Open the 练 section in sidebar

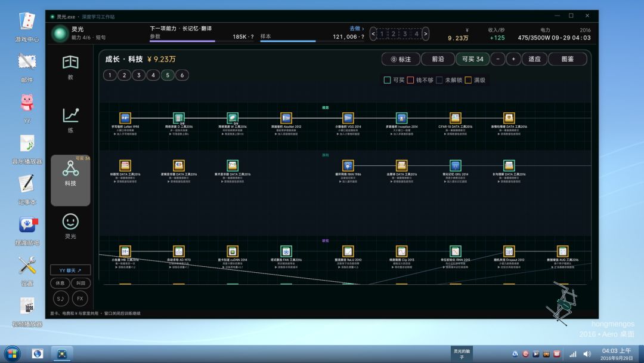(x=70, y=120)
